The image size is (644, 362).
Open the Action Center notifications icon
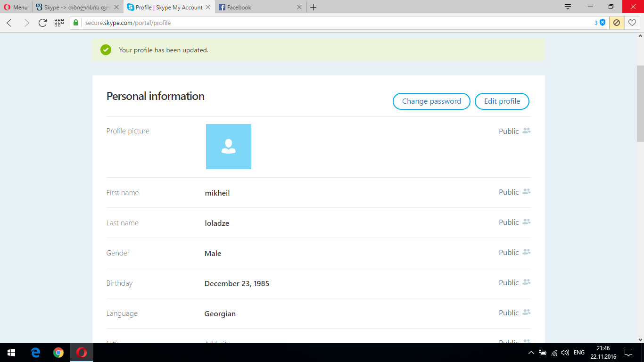628,353
